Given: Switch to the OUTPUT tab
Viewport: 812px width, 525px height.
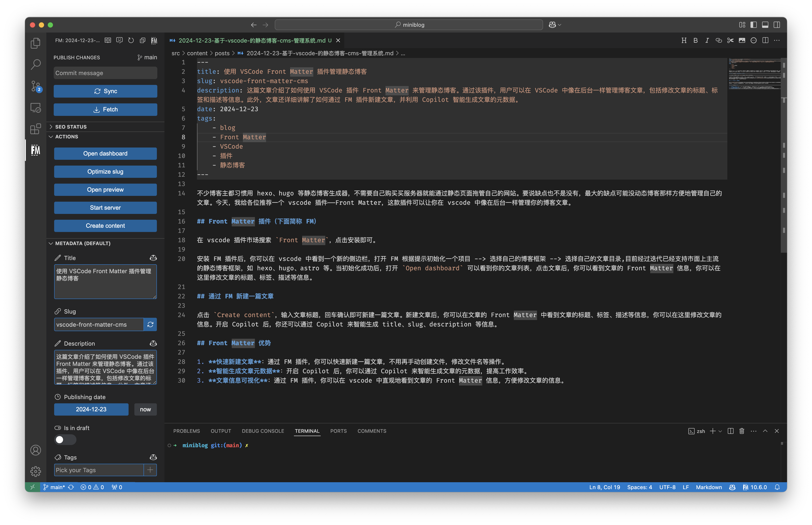Looking at the screenshot, I should click(221, 431).
